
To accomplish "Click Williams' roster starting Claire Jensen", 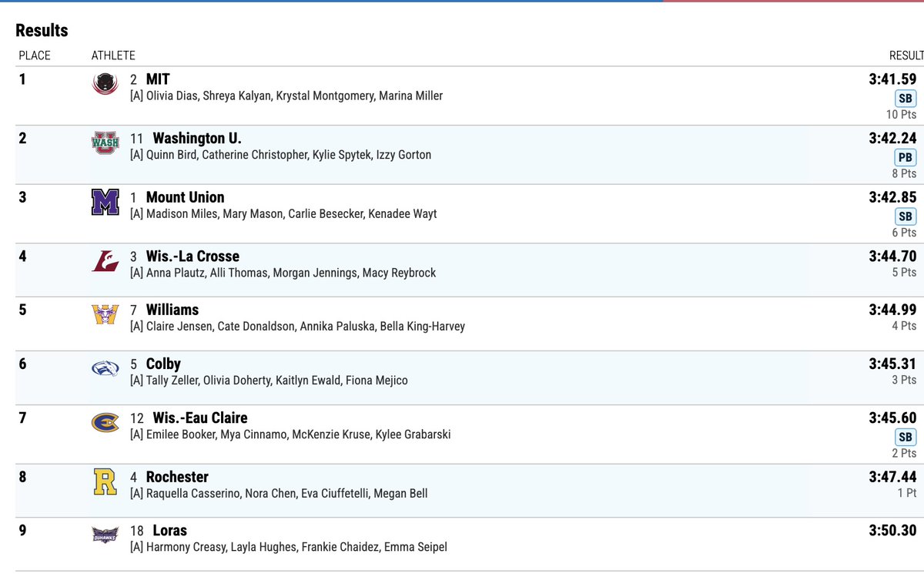I will click(297, 327).
